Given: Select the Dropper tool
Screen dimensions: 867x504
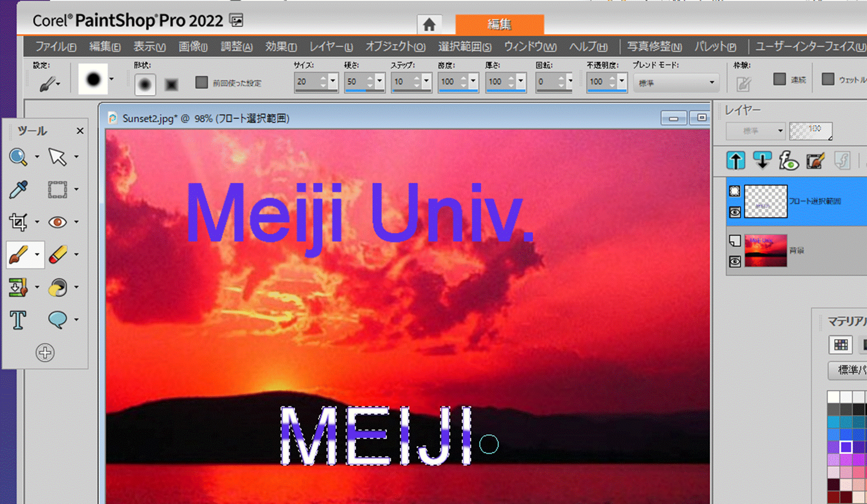Looking at the screenshot, I should [x=18, y=189].
